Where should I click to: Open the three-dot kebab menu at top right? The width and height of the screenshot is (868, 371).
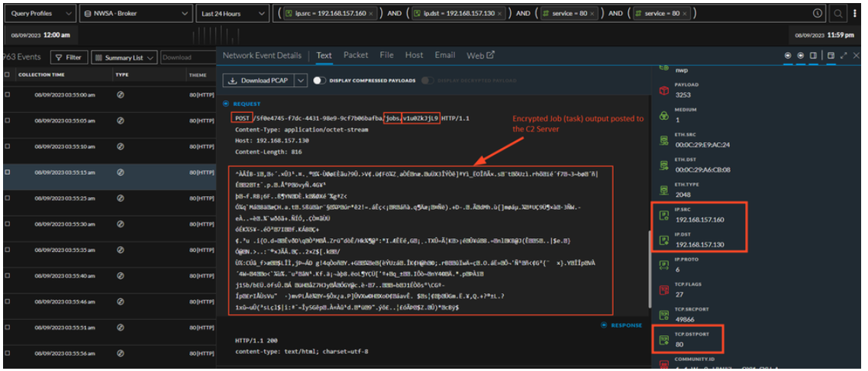point(857,14)
